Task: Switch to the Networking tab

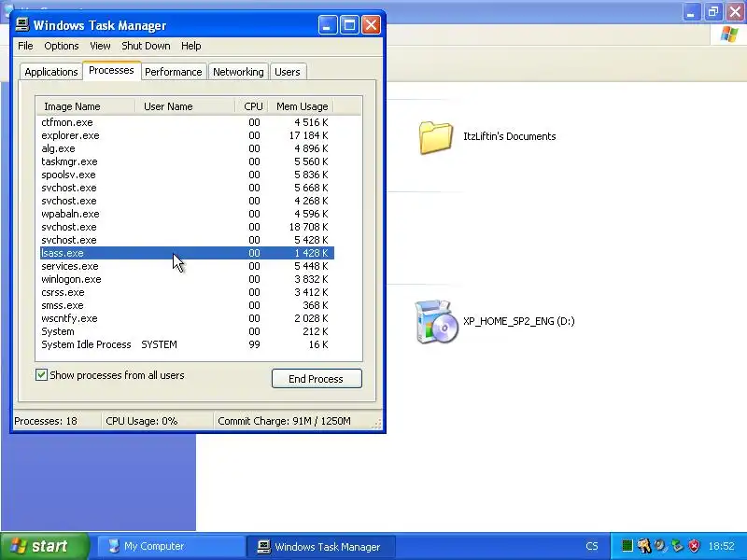Action: 238,72
